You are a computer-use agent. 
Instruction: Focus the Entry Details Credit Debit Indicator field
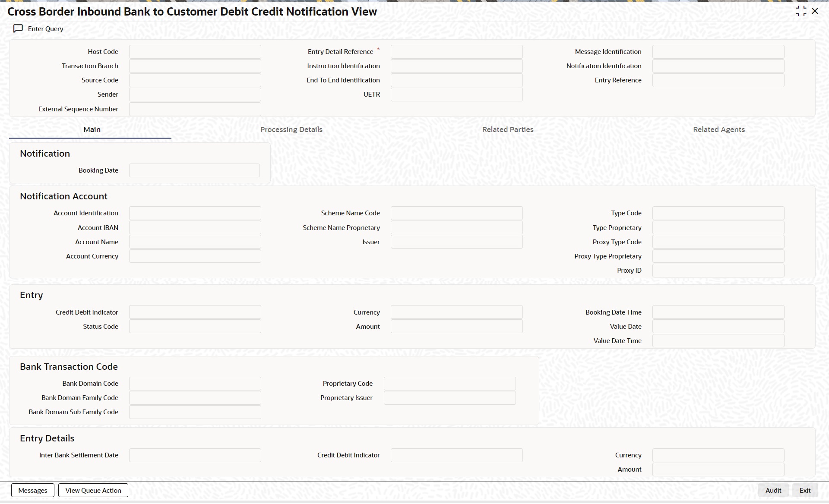[457, 455]
